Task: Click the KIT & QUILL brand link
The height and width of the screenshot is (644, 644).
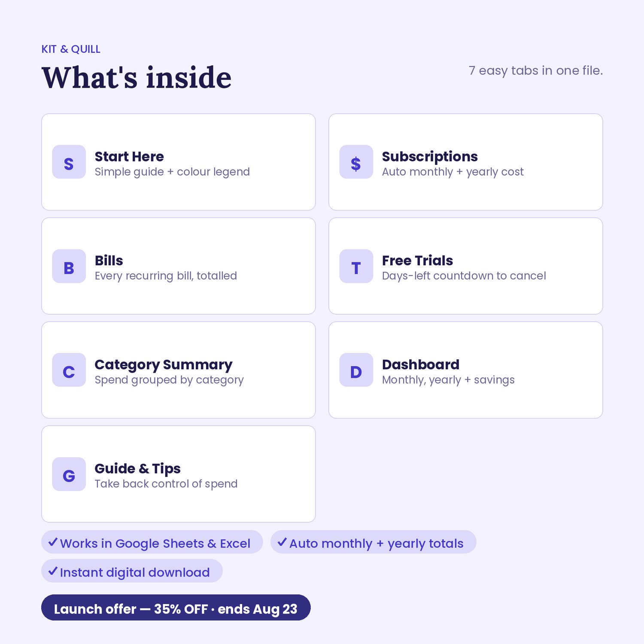Action: [x=71, y=49]
